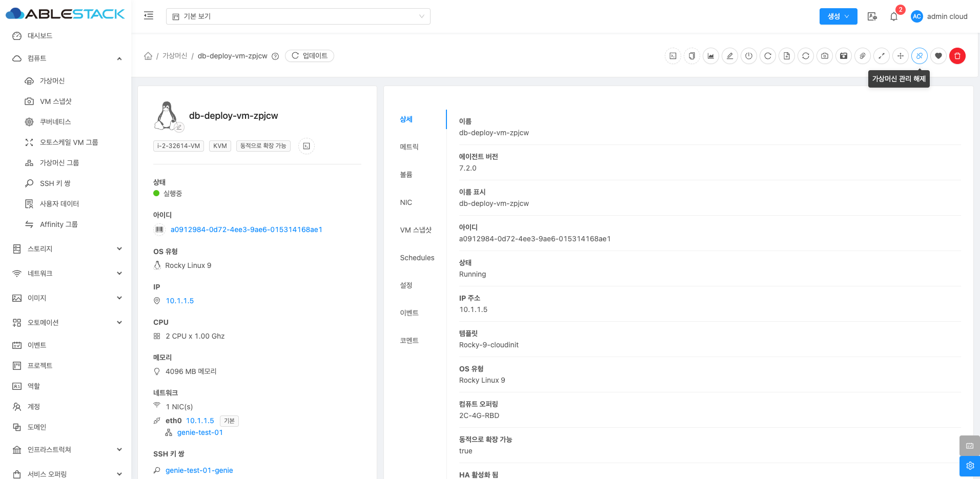Image resolution: width=980 pixels, height=479 pixels.
Task: Open the VM console icon in toolbar
Action: pos(672,56)
